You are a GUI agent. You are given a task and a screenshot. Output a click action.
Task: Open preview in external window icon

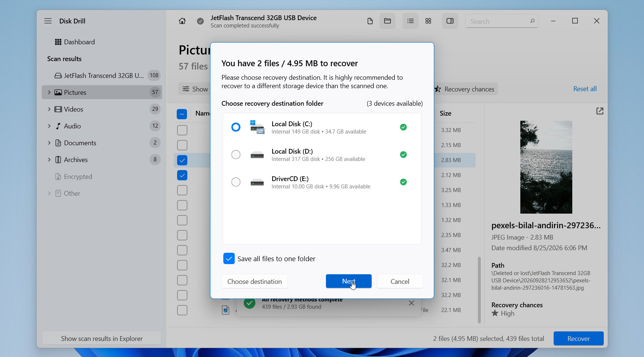point(600,111)
